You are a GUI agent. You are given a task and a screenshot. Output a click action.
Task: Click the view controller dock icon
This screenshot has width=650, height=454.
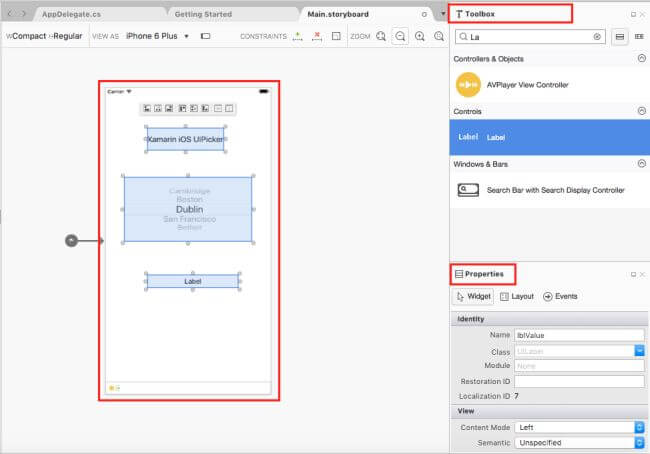tap(112, 388)
